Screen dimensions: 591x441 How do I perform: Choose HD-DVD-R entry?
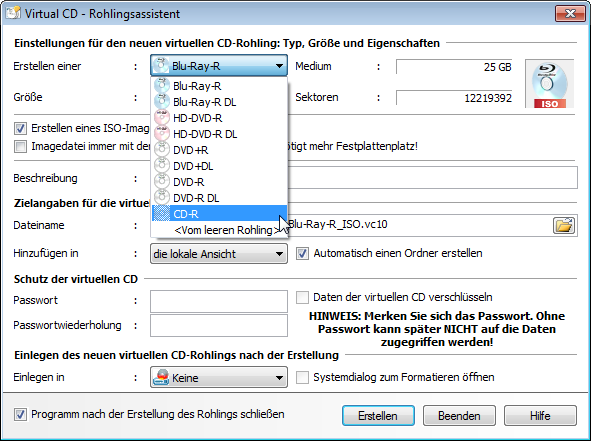(219, 118)
